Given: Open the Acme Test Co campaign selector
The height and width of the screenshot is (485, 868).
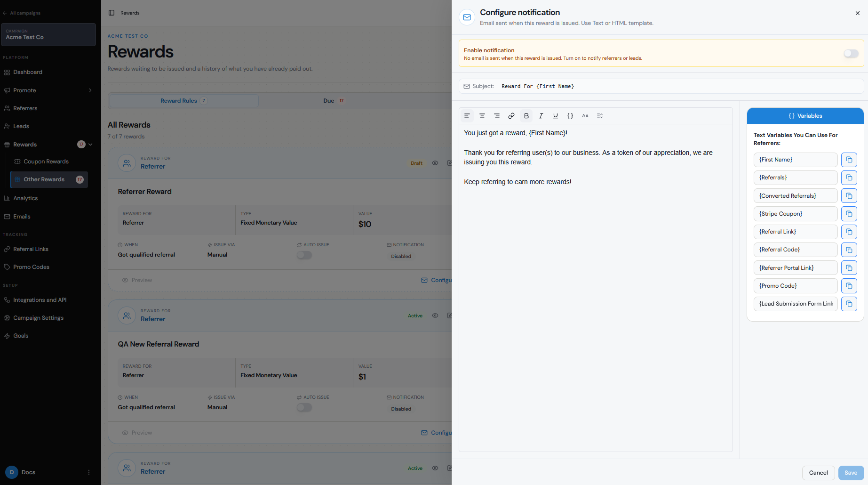Looking at the screenshot, I should point(48,34).
